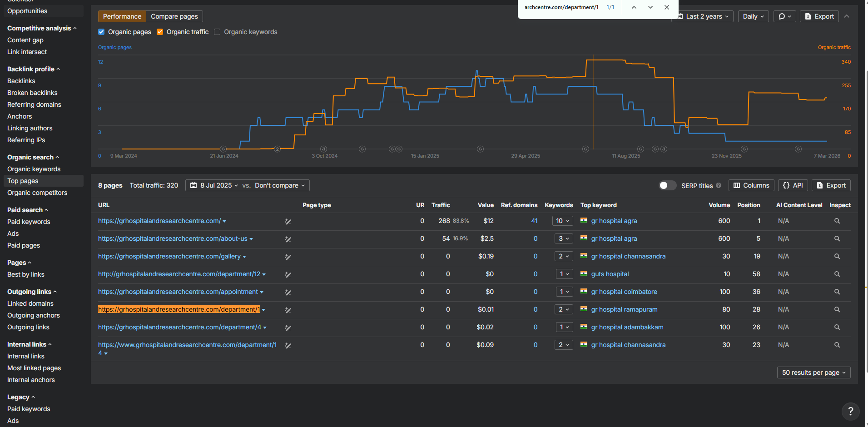The width and height of the screenshot is (868, 427).
Task: Click the AI wand icon beside the gallery URL
Action: [288, 257]
